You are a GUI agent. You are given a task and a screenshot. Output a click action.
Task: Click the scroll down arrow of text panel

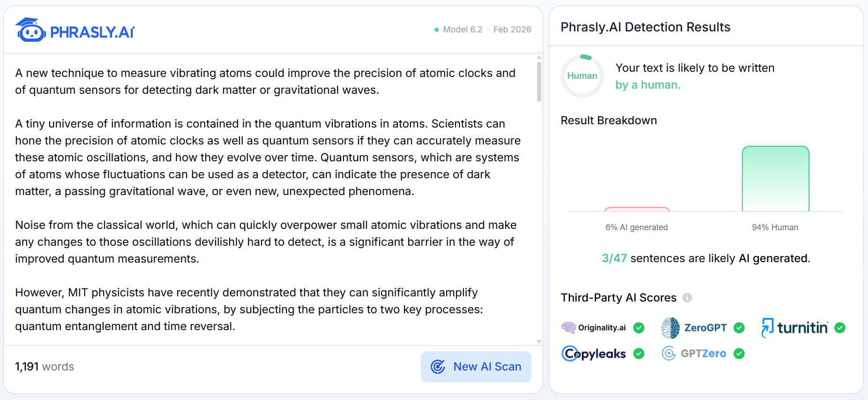[539, 342]
